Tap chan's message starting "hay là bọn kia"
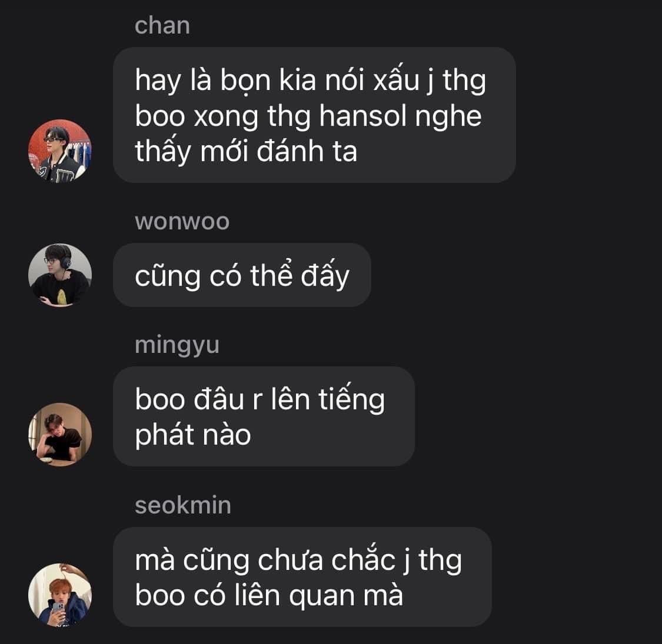This screenshot has width=662, height=644. (314, 115)
